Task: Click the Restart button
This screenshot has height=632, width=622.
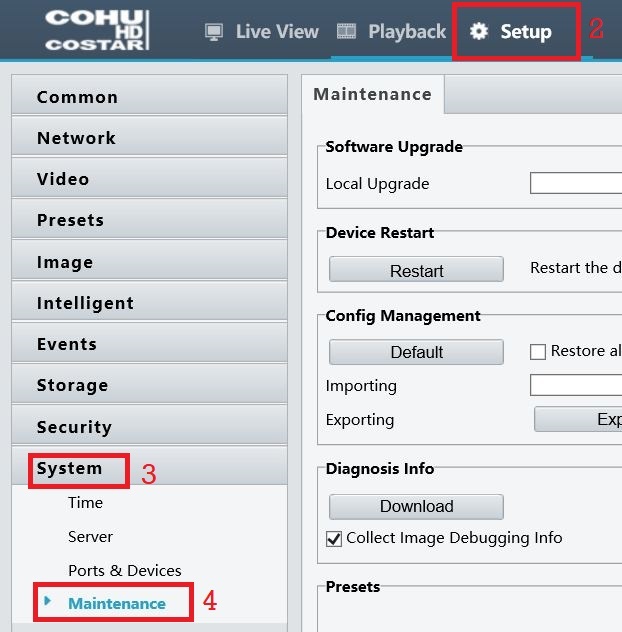Action: point(416,270)
